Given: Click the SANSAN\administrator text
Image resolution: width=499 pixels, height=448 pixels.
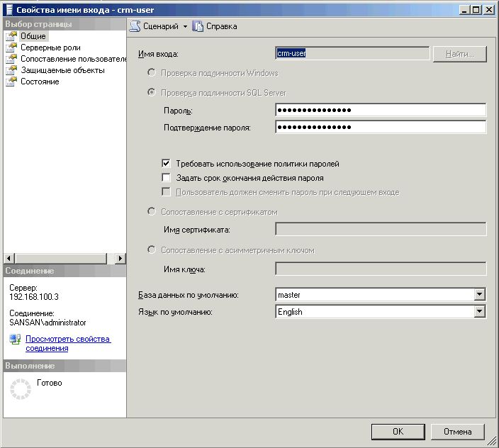Looking at the screenshot, I should pos(47,323).
